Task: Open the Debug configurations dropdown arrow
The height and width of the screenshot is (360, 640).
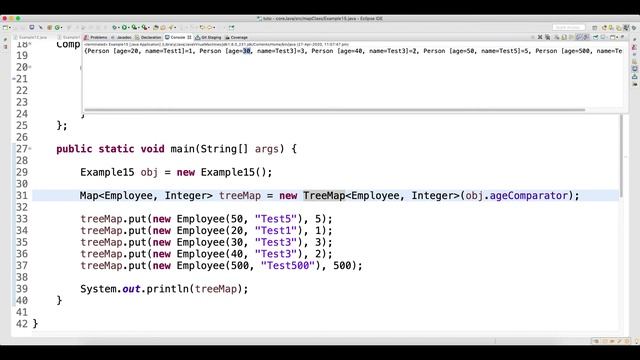Action: click(119, 27)
